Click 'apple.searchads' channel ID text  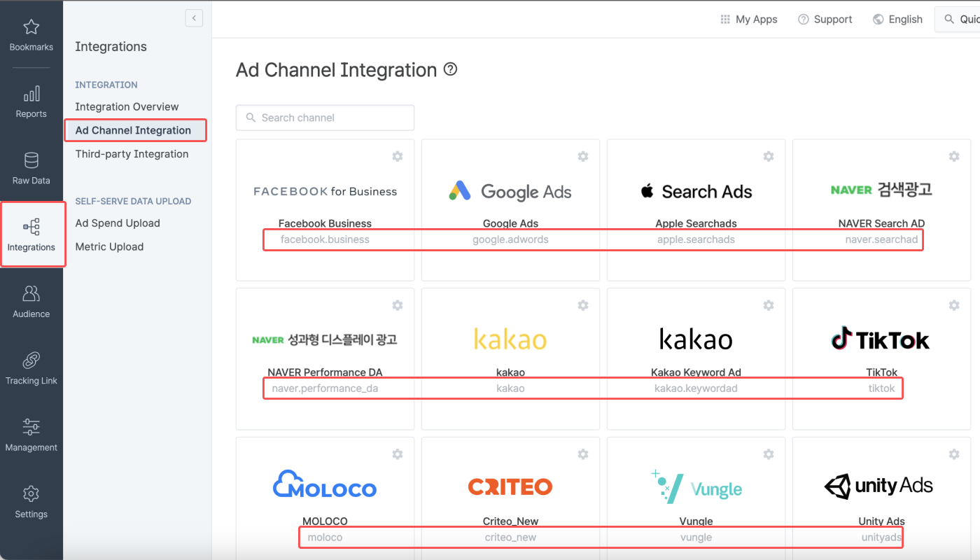point(696,239)
